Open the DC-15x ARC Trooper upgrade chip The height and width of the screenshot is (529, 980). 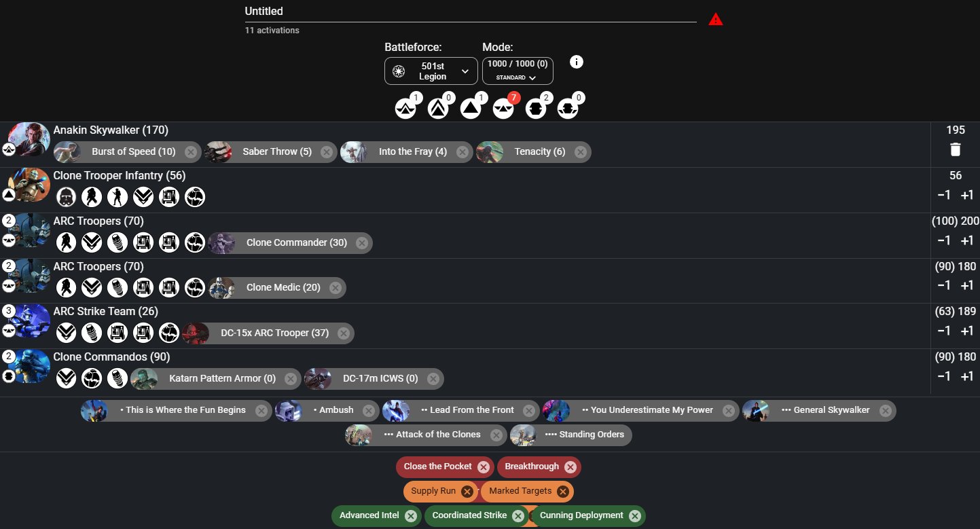tap(268, 333)
